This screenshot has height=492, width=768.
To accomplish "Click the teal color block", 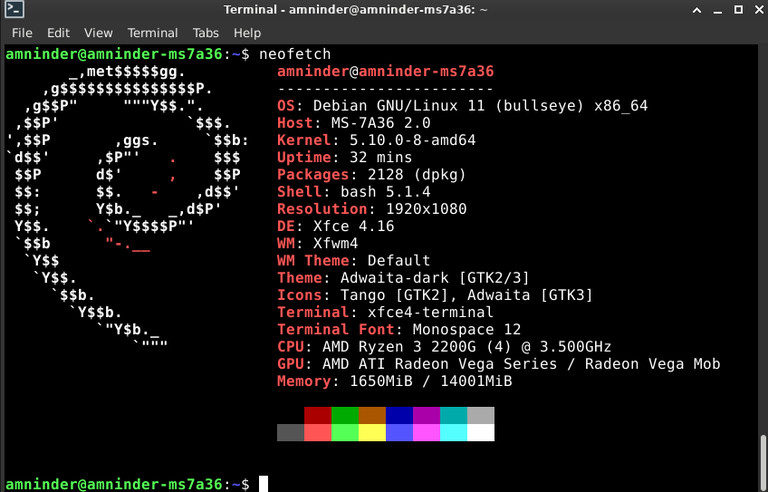I will click(x=454, y=416).
